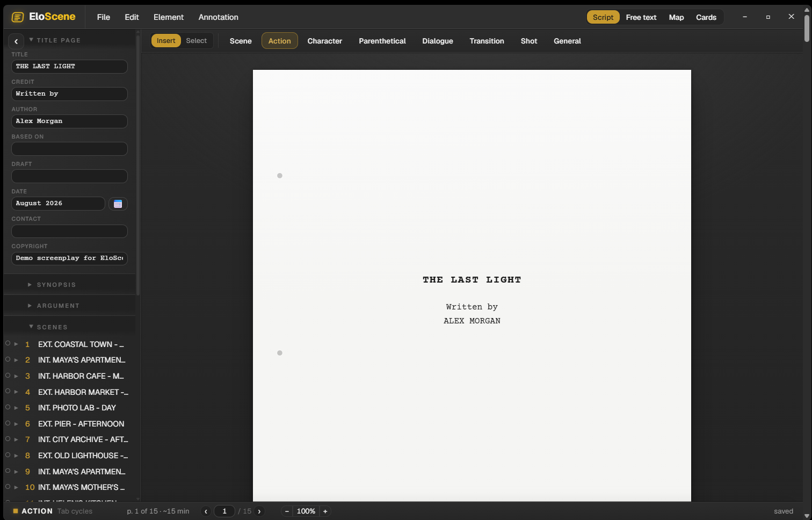The image size is (812, 520).
Task: Choose Character element type
Action: [325, 41]
